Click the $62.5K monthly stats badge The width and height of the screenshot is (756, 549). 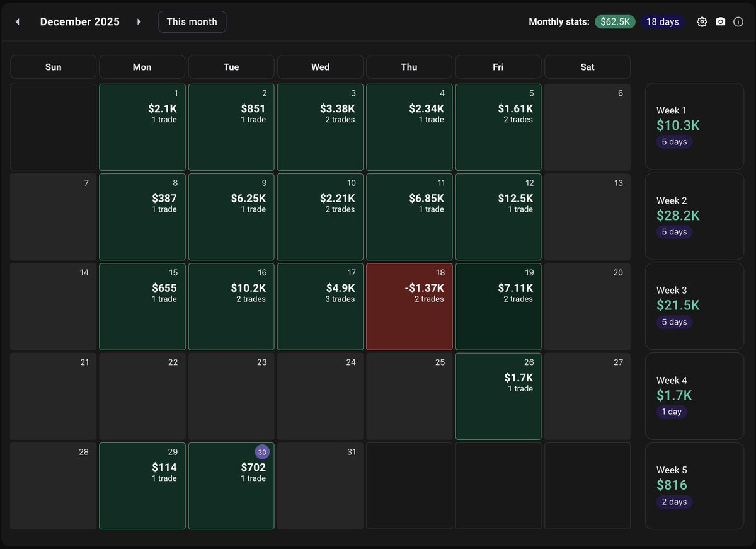pyautogui.click(x=616, y=21)
